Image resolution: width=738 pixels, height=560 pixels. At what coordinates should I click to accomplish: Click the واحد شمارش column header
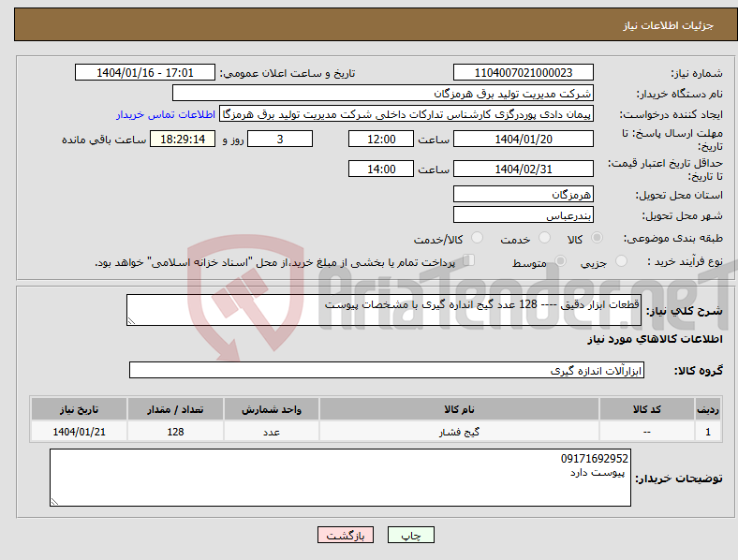(x=272, y=409)
